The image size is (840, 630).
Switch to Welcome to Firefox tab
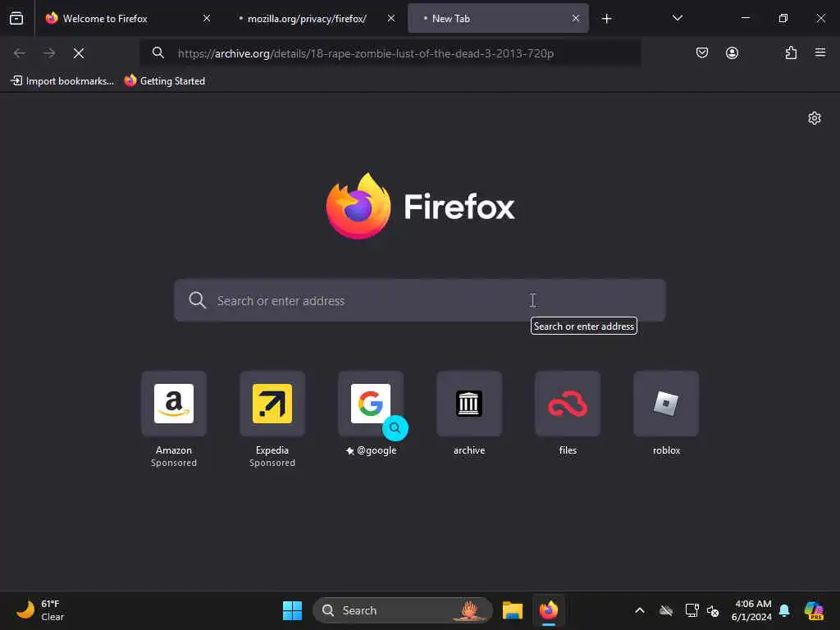click(x=128, y=18)
